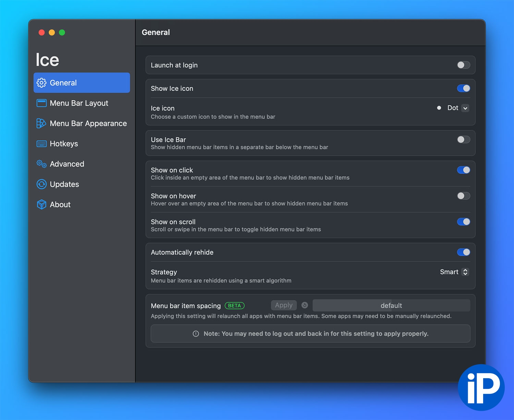Show the Updates pane

tap(82, 184)
